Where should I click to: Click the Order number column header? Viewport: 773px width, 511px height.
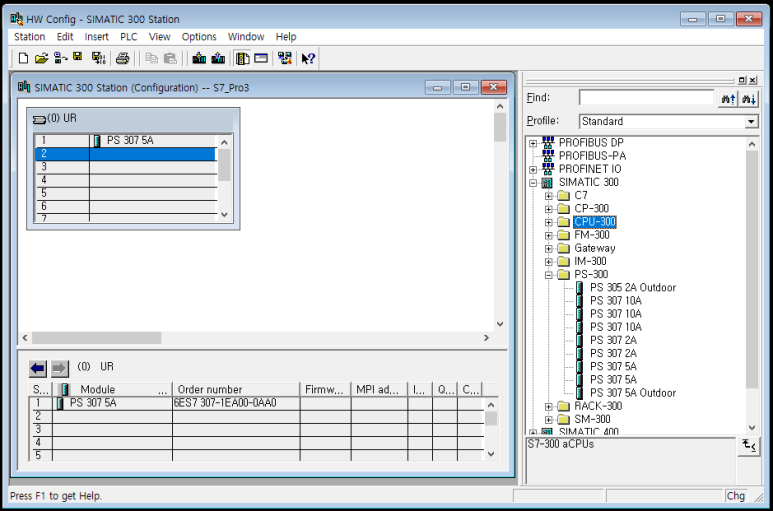coord(236,389)
